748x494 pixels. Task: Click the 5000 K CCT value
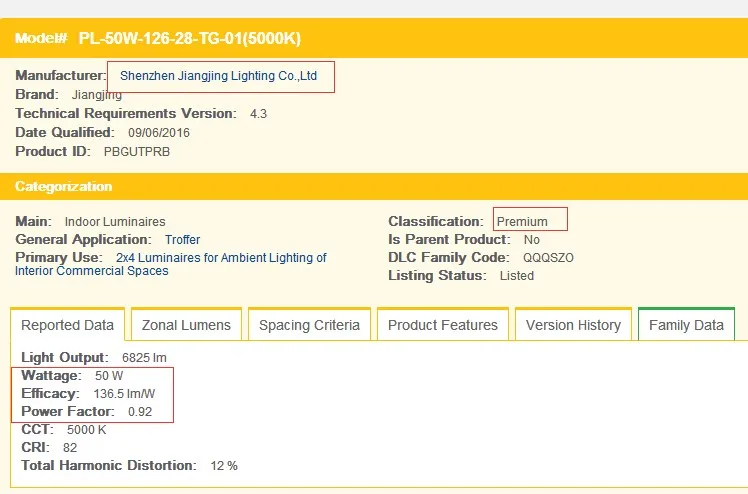pos(86,430)
